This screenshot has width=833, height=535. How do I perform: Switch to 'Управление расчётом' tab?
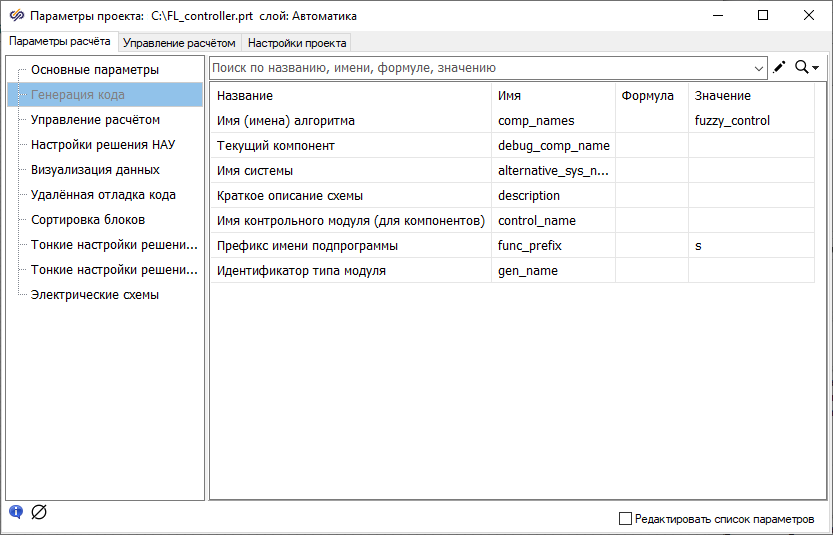179,43
